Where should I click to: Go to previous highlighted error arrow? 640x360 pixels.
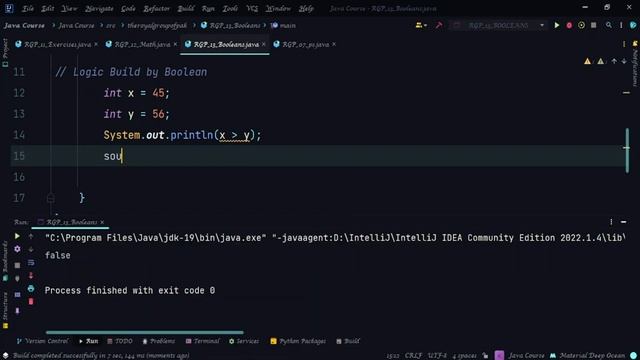coord(614,61)
